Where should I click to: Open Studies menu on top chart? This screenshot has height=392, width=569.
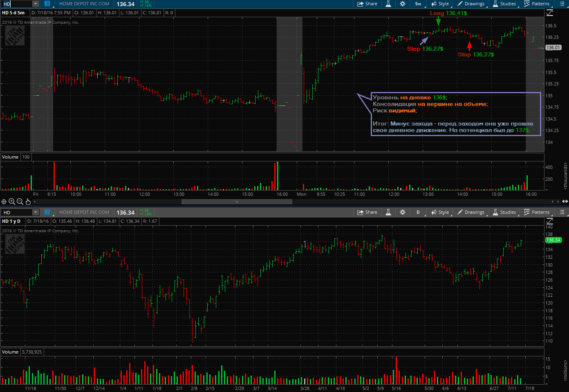pos(504,4)
